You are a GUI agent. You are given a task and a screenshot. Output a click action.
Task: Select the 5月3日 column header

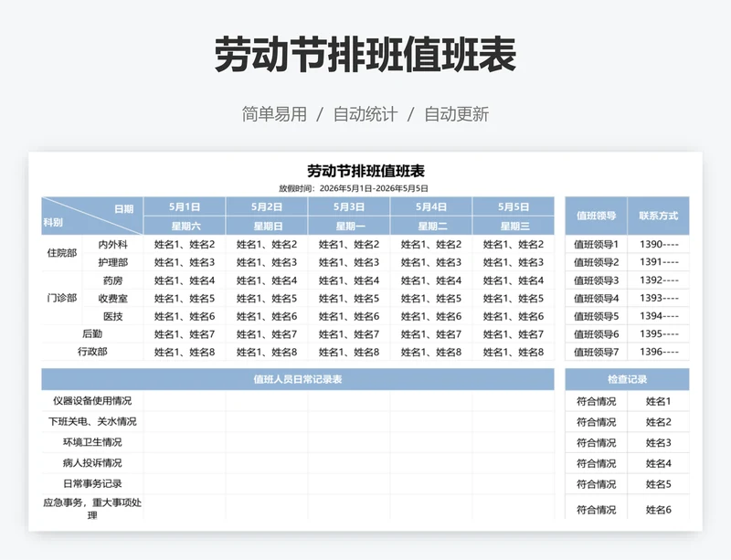tap(349, 206)
